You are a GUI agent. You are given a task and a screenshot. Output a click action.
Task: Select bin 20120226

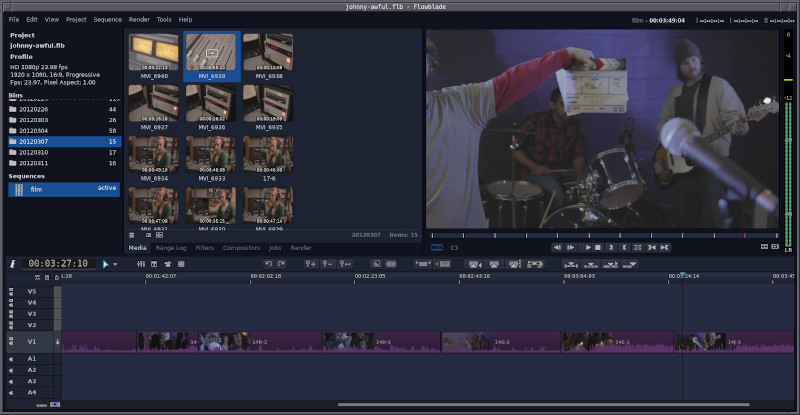[64, 109]
